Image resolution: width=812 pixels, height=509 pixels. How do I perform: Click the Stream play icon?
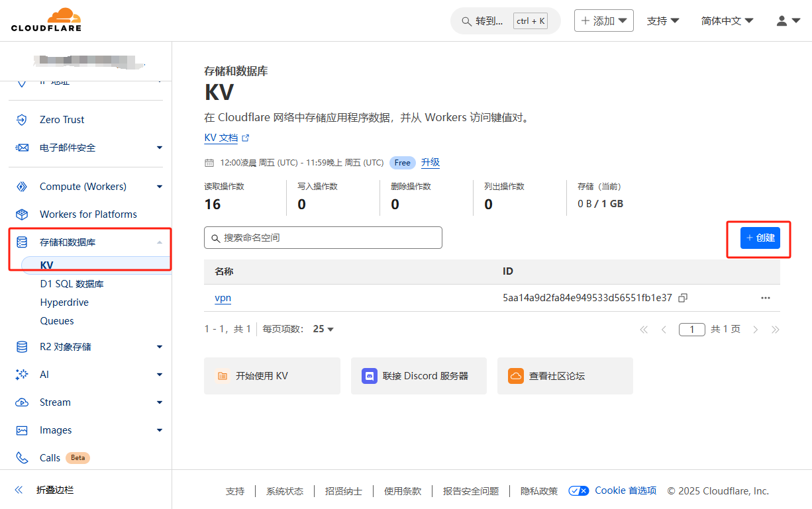coord(22,402)
